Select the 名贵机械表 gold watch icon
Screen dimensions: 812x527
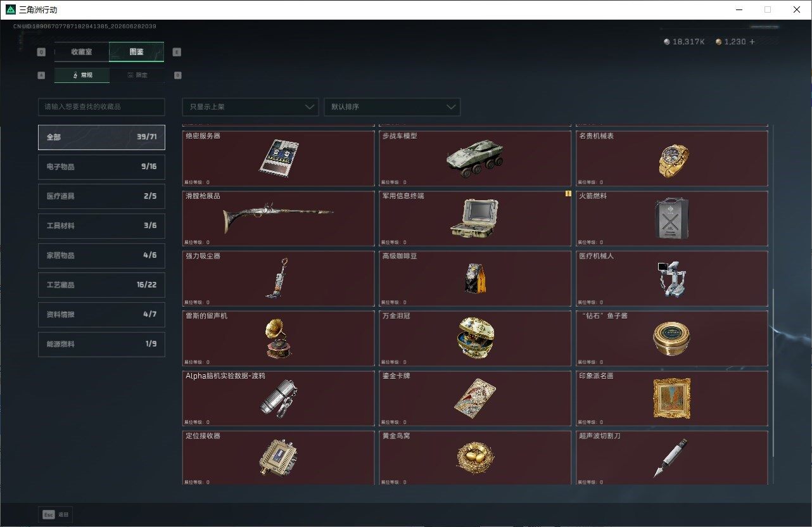(673, 160)
